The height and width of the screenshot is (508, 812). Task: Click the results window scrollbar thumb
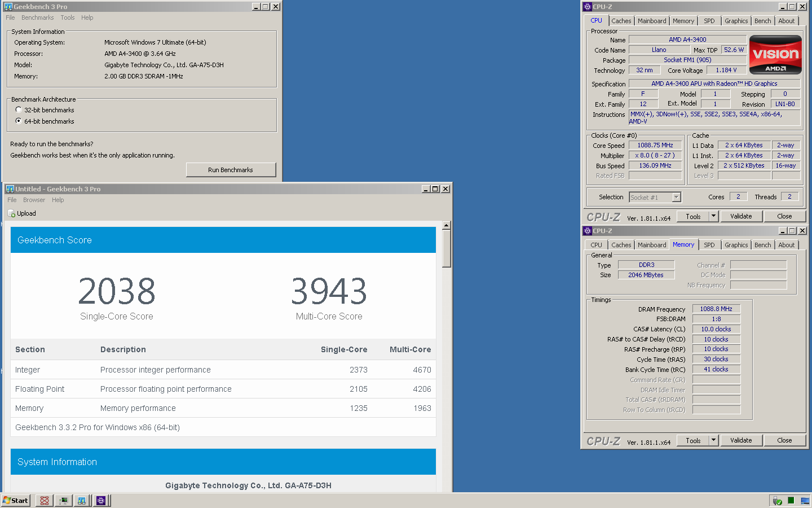(446, 248)
